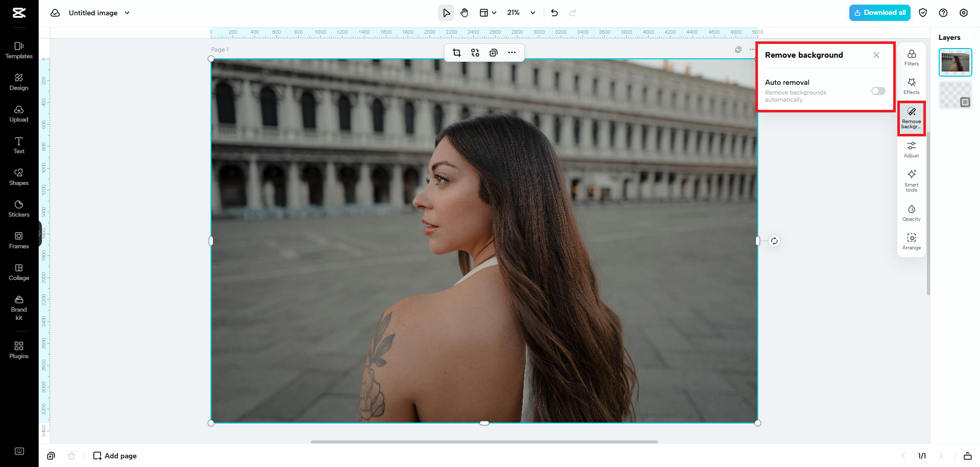Switch to the Templates section
This screenshot has width=980, height=467.
[x=19, y=50]
